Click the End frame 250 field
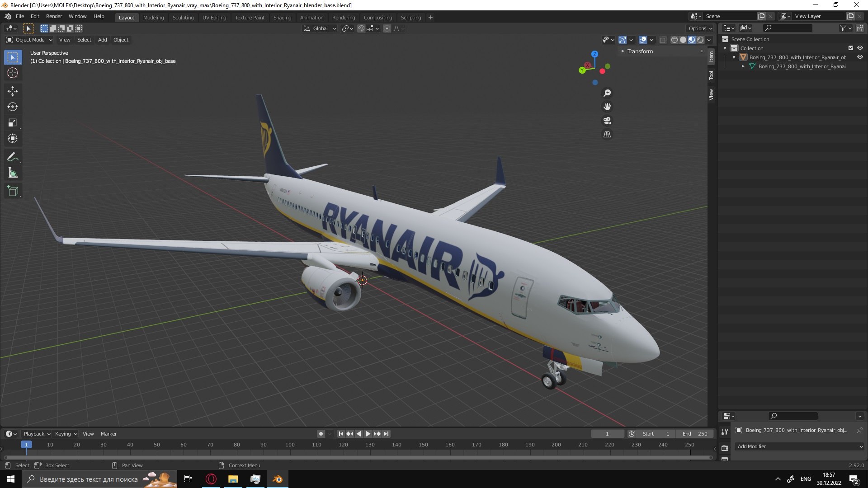The height and width of the screenshot is (488, 868). 695,434
